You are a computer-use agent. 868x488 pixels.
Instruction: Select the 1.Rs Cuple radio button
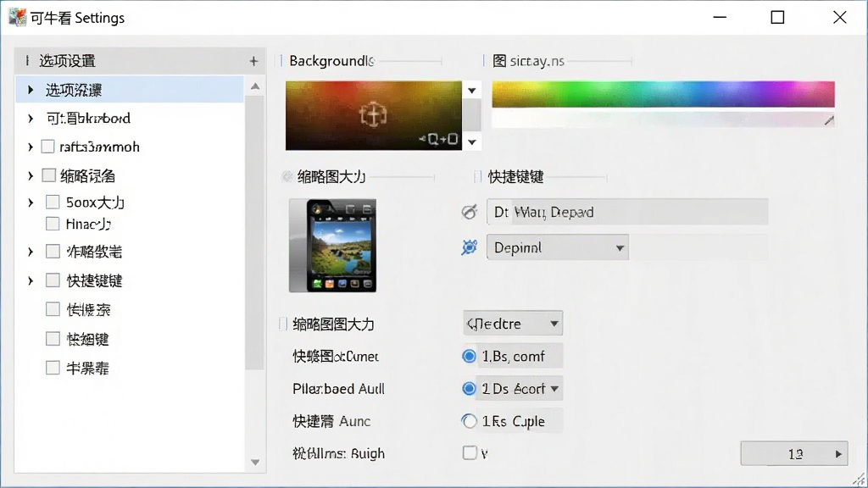click(x=469, y=422)
